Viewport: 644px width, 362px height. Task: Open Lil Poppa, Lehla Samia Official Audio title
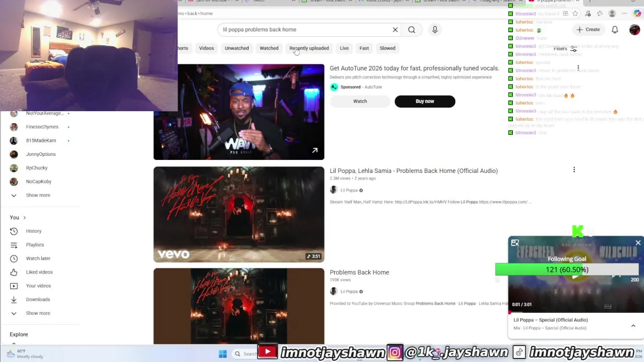(414, 171)
